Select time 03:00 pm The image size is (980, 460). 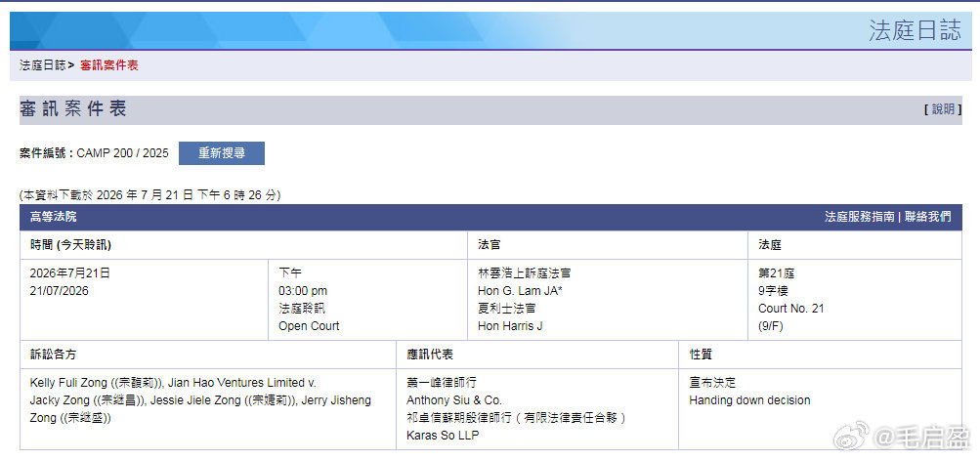click(303, 291)
